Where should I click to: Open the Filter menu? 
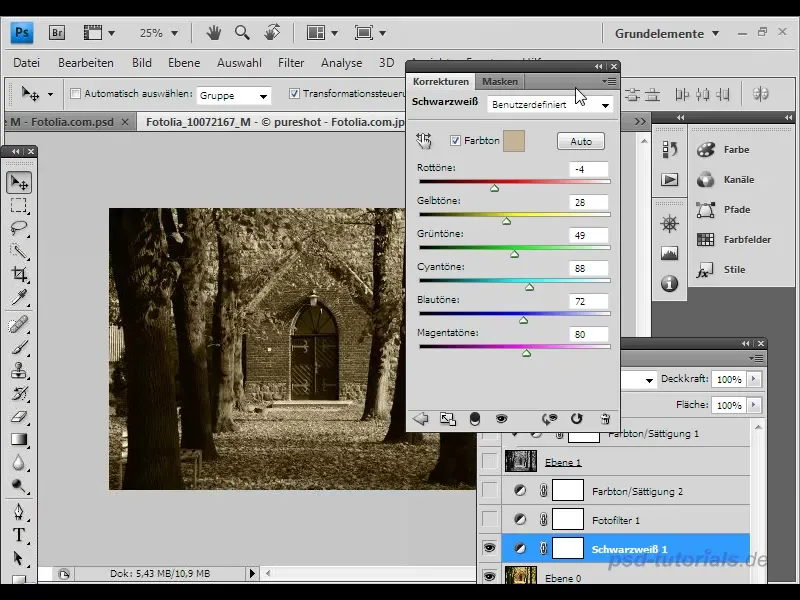pyautogui.click(x=291, y=63)
